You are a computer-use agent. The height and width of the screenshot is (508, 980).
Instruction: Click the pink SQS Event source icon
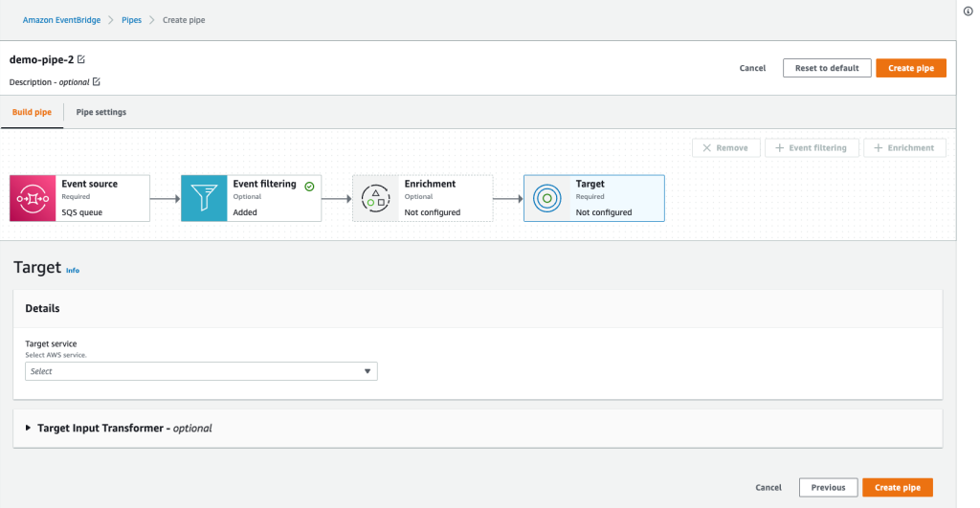click(x=33, y=198)
